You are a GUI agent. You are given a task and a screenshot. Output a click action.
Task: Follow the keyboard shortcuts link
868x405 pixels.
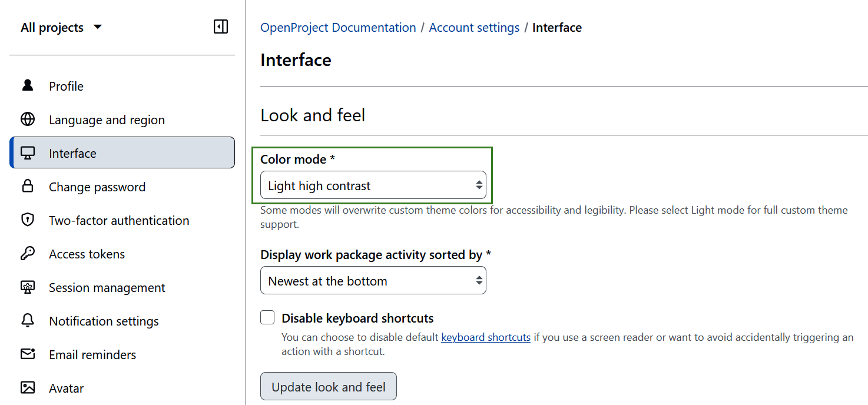(485, 337)
